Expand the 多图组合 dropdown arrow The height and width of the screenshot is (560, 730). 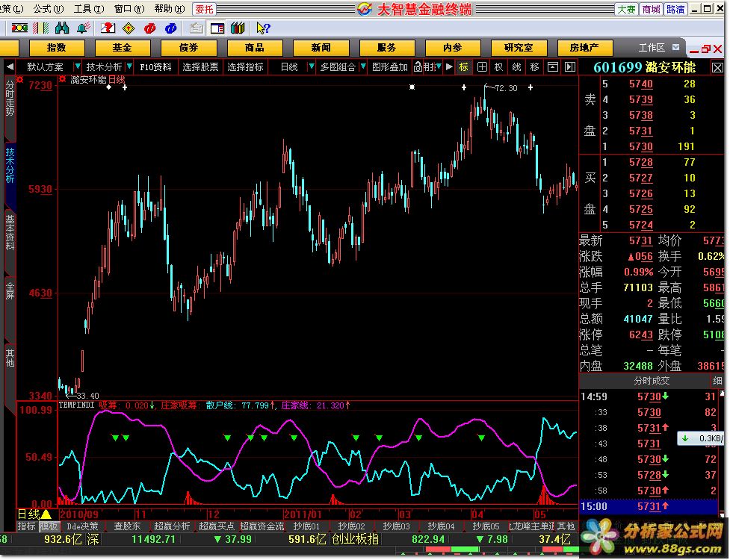[362, 67]
